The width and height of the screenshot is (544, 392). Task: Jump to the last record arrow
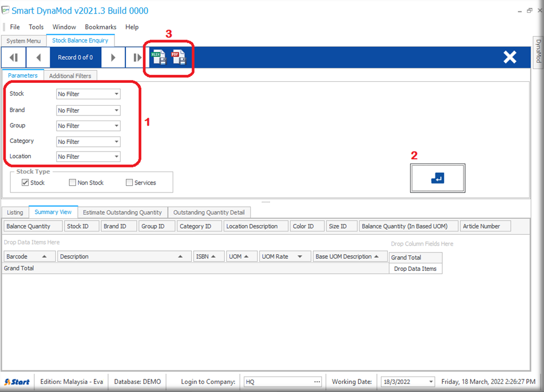[x=137, y=57]
